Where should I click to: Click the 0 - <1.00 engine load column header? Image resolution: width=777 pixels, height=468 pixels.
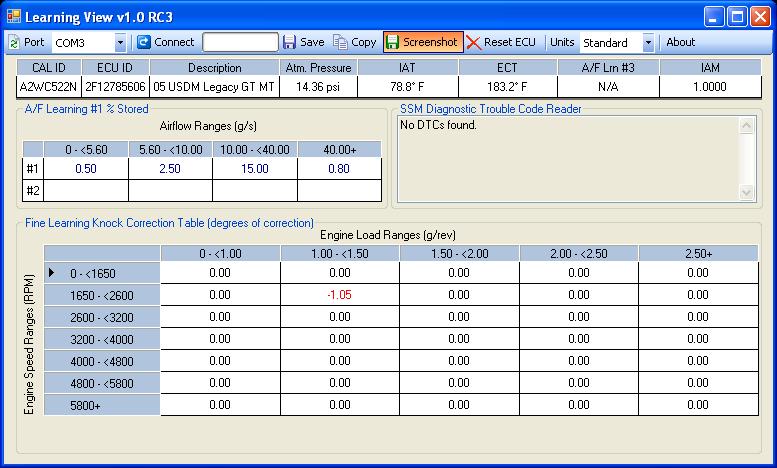tap(220, 253)
